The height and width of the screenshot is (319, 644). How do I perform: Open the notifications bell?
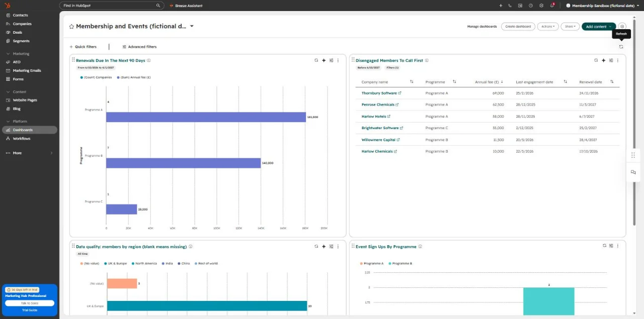[x=552, y=6]
